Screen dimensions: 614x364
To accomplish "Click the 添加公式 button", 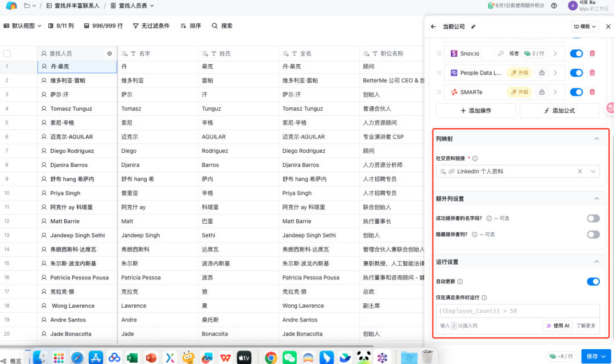I will point(559,110).
